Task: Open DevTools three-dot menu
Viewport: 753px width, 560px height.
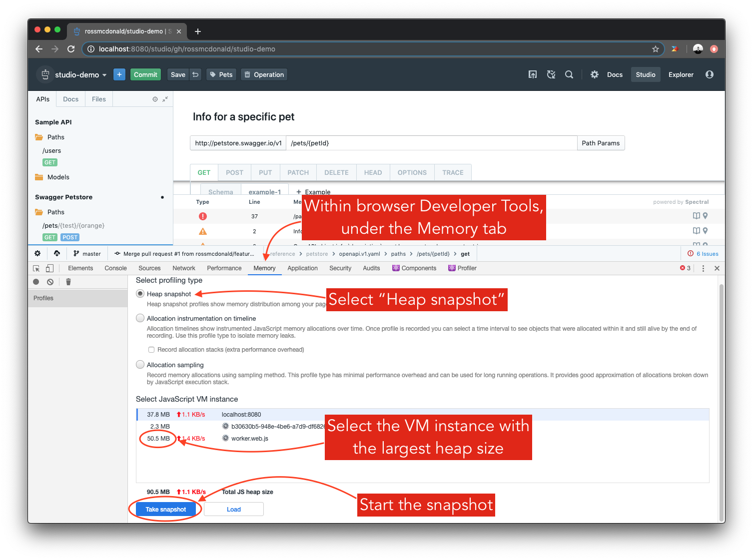Action: 703,268
